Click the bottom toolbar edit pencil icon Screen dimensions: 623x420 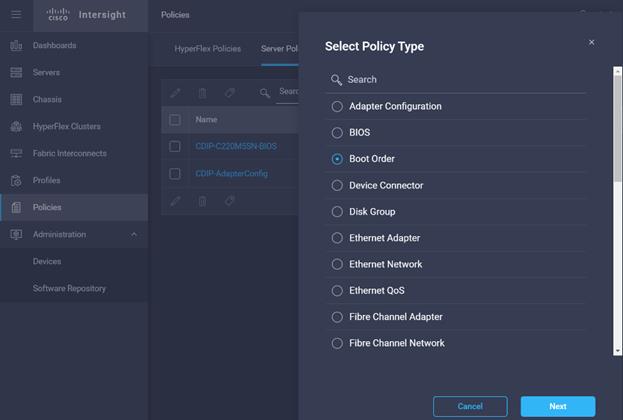point(175,201)
